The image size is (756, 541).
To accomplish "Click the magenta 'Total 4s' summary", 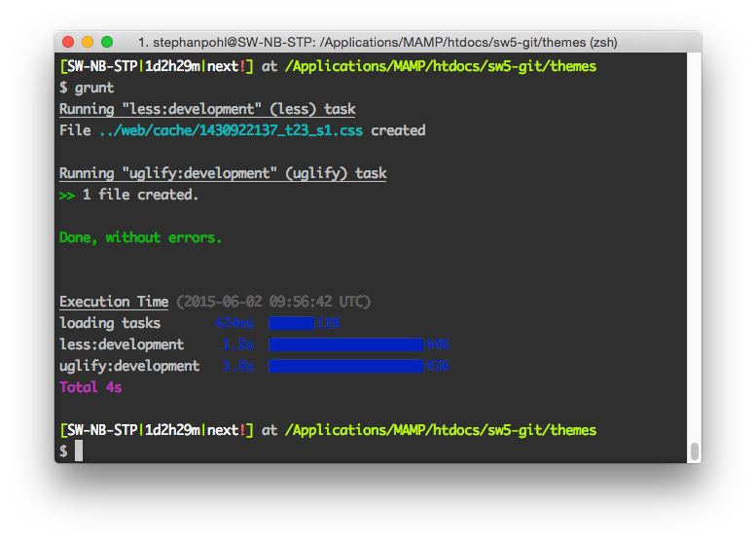I will [x=90, y=387].
